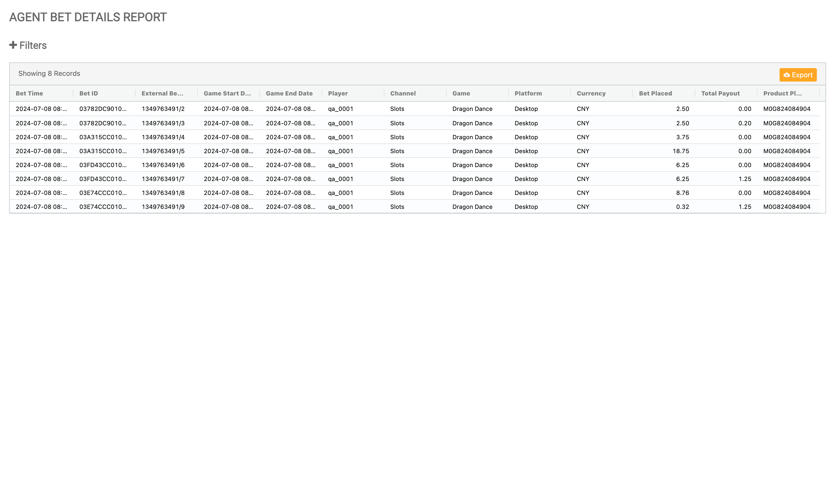
Task: Sort by Bet ID column header
Action: pyautogui.click(x=88, y=93)
